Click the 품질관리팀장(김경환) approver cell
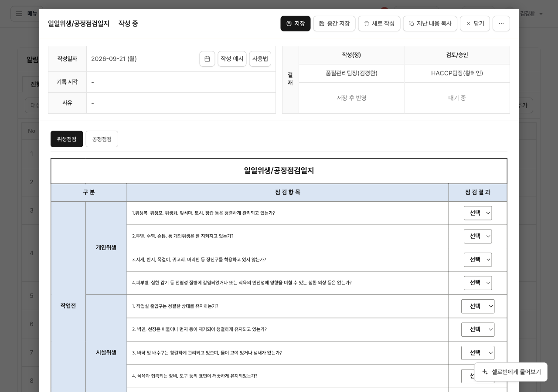The height and width of the screenshot is (392, 558). coord(351,73)
